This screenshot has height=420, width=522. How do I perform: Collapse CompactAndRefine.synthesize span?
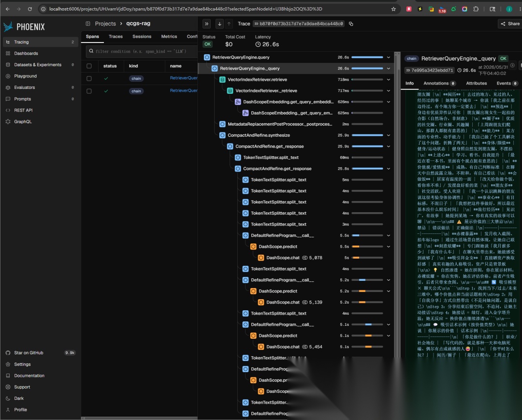click(x=389, y=135)
